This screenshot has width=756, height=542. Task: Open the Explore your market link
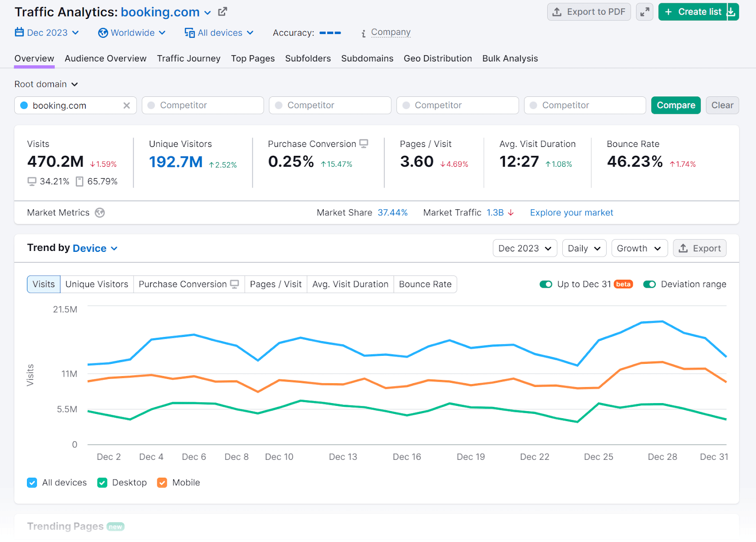pos(571,213)
